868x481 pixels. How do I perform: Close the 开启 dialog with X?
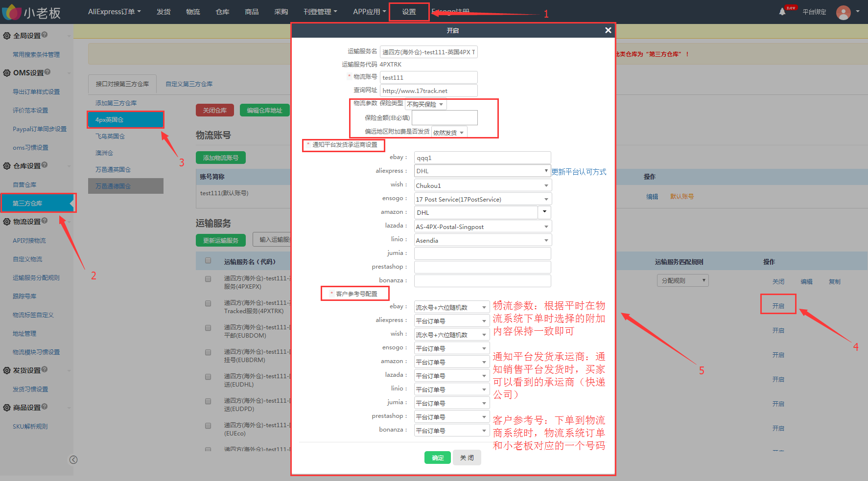pos(608,30)
